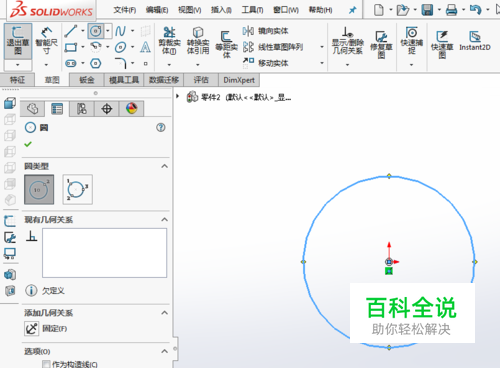Viewport: 500px width, 368px height.
Task: Select the Arc sketch tool
Action: point(96,47)
